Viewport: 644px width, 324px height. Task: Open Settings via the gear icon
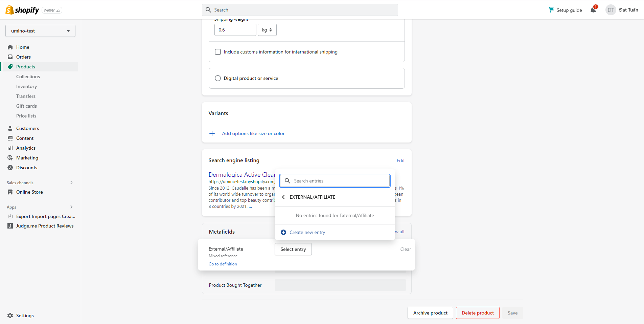10,316
